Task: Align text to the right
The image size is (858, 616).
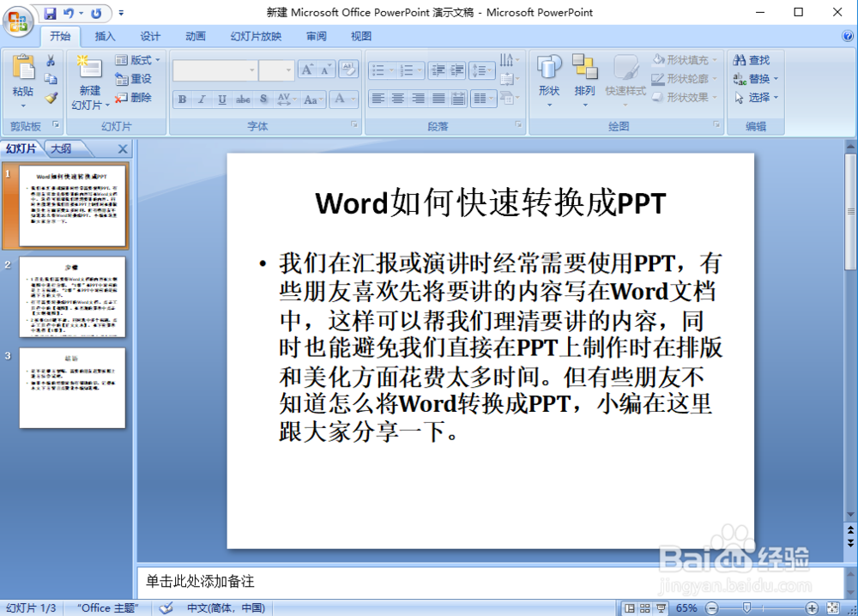Action: (418, 99)
